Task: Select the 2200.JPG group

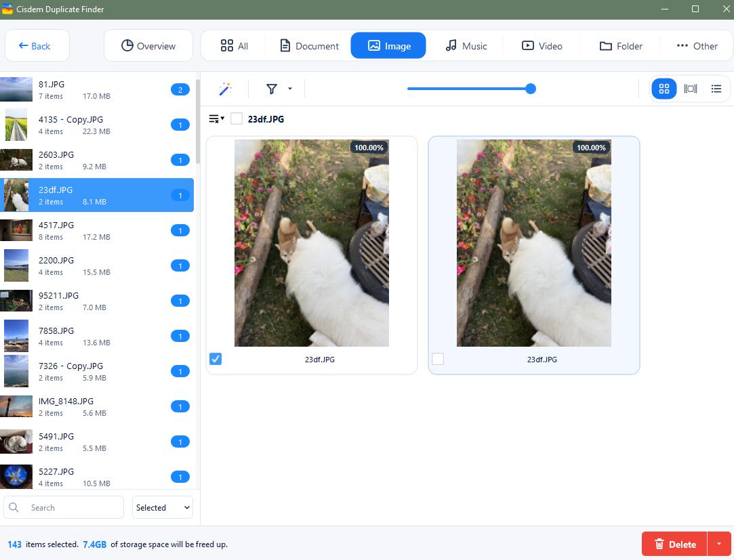Action: tap(97, 265)
